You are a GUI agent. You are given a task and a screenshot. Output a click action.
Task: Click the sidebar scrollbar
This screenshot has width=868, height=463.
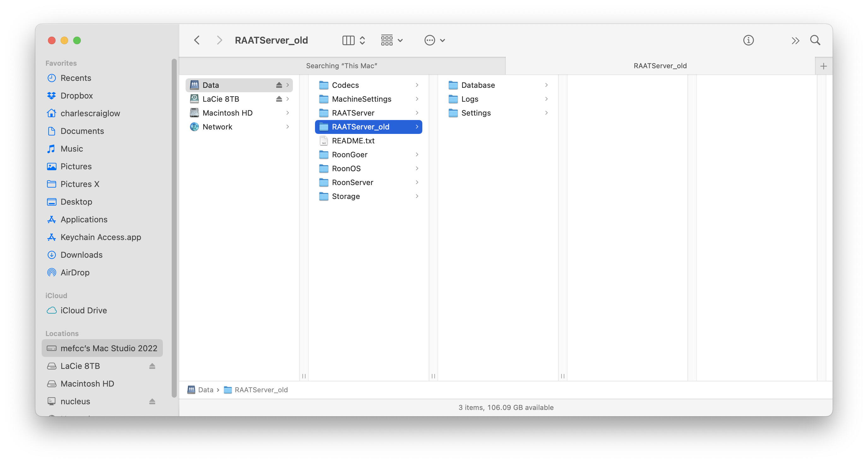(174, 229)
